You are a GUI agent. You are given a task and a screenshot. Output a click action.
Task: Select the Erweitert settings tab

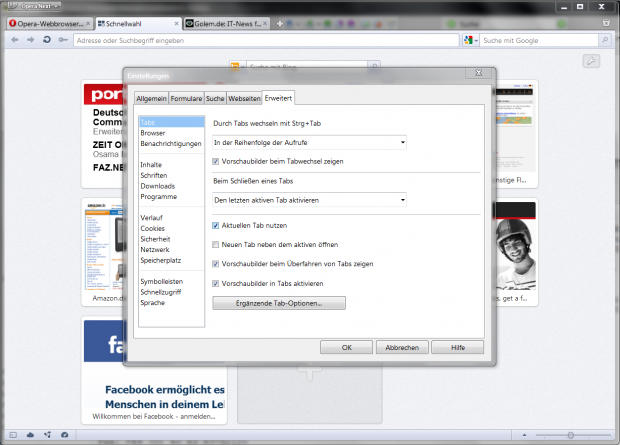[278, 98]
